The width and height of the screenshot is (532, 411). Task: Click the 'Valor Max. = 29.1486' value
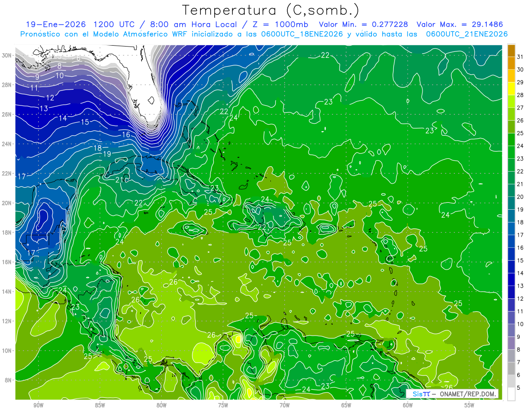460,24
